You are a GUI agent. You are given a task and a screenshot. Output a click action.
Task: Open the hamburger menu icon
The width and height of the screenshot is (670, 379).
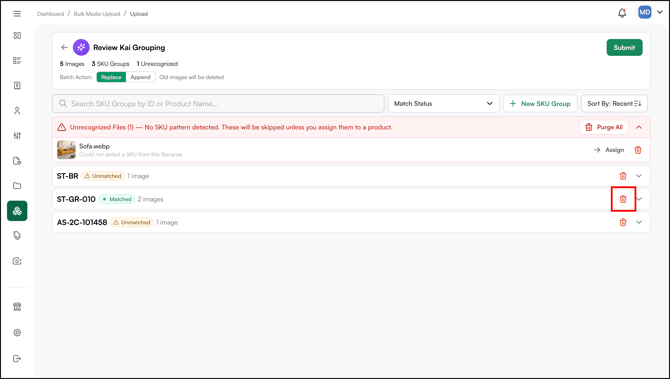[17, 14]
